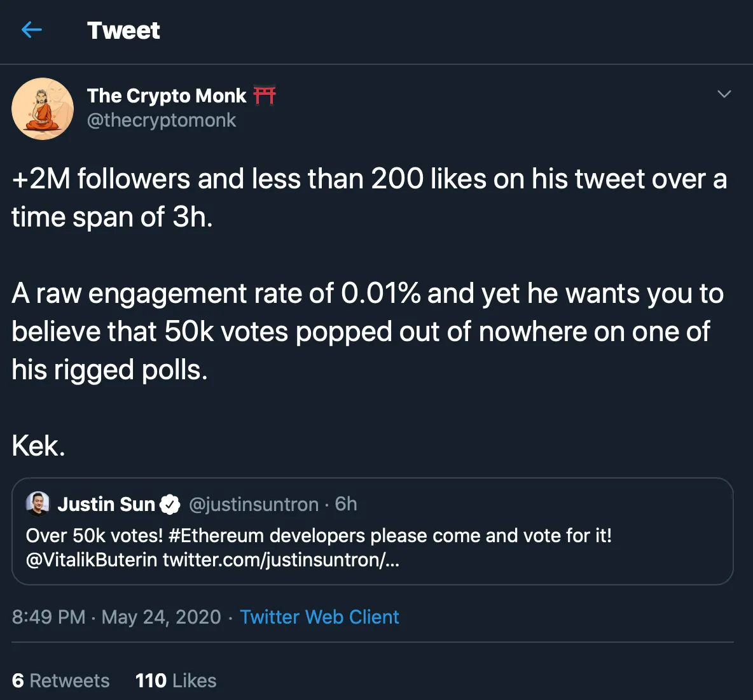This screenshot has height=700, width=753.
Task: Click the 6h quoted tweet timestamp
Action: click(346, 504)
